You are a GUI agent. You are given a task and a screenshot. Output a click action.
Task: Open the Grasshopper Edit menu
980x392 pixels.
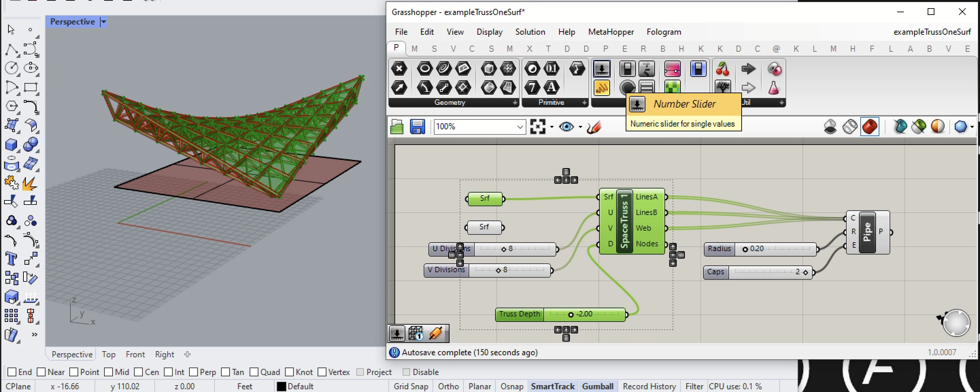pos(427,32)
